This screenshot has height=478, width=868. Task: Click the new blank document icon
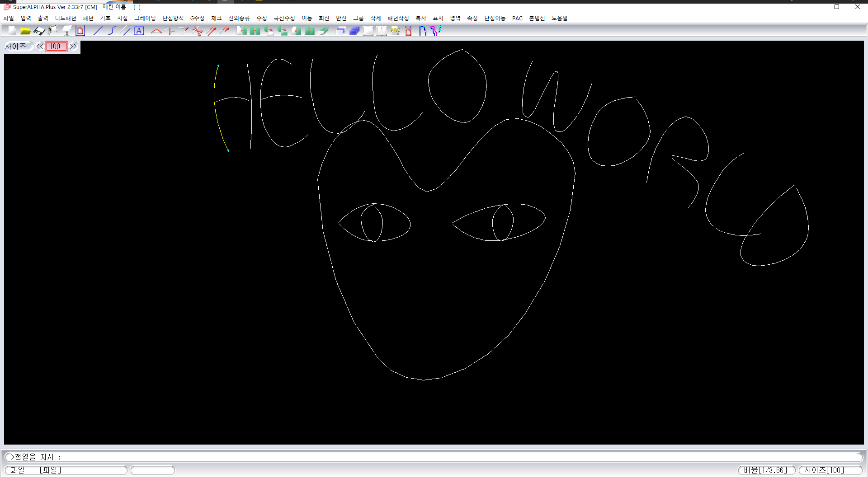[x=12, y=31]
